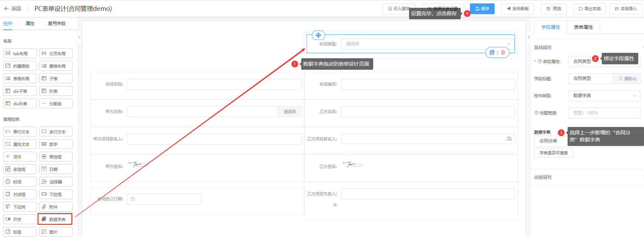Copy the selected 合同类型 field

tap(492, 52)
